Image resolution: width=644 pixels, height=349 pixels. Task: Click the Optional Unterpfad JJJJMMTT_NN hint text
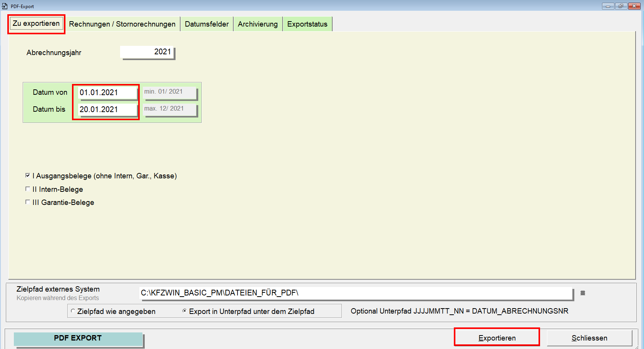460,311
